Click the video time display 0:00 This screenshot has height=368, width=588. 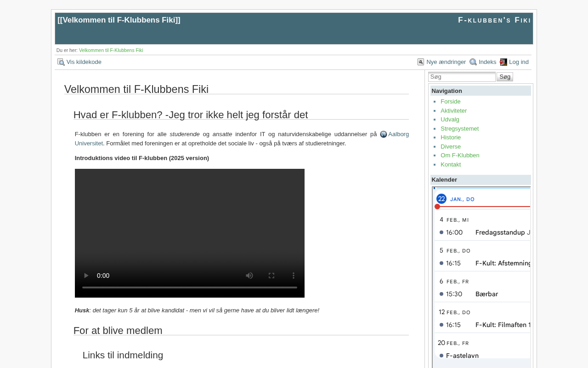[x=103, y=276]
